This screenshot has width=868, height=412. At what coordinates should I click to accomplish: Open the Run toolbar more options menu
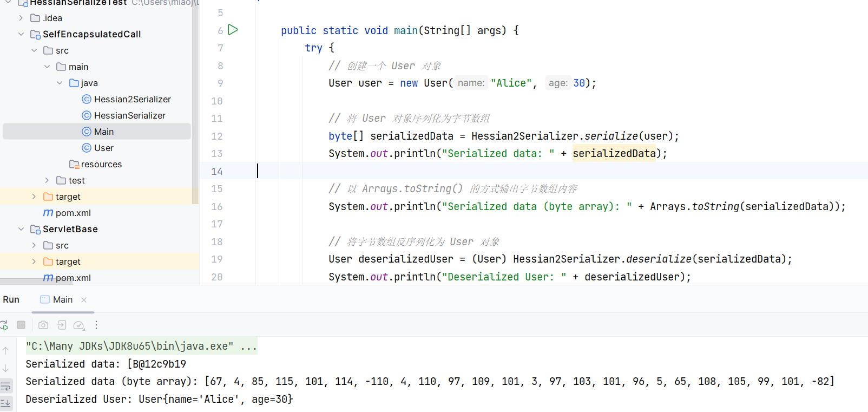click(x=96, y=325)
